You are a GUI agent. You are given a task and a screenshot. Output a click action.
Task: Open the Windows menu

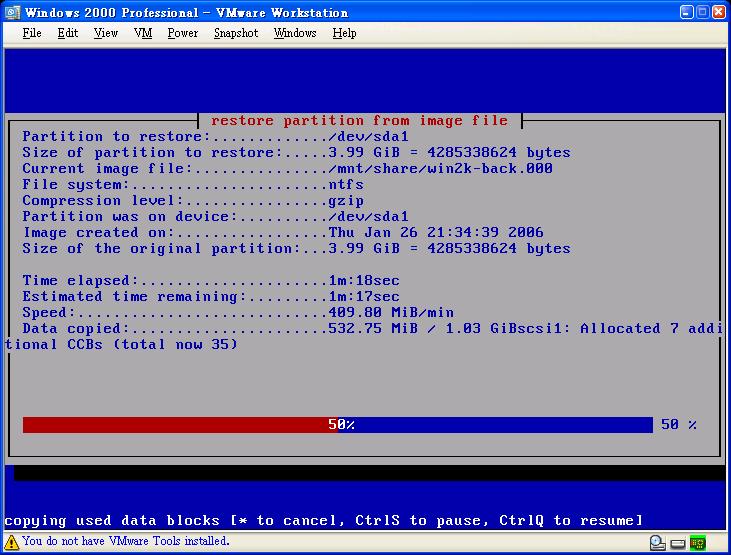tap(295, 33)
